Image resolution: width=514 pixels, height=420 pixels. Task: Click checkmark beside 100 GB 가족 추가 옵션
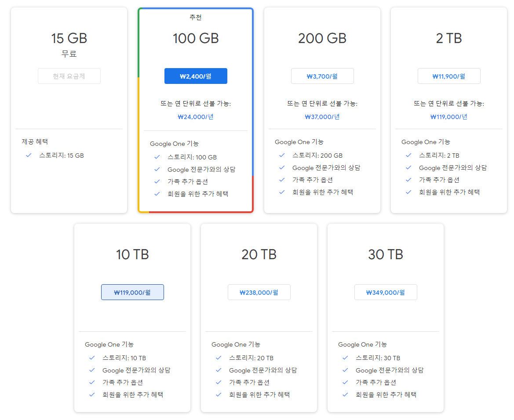[157, 181]
